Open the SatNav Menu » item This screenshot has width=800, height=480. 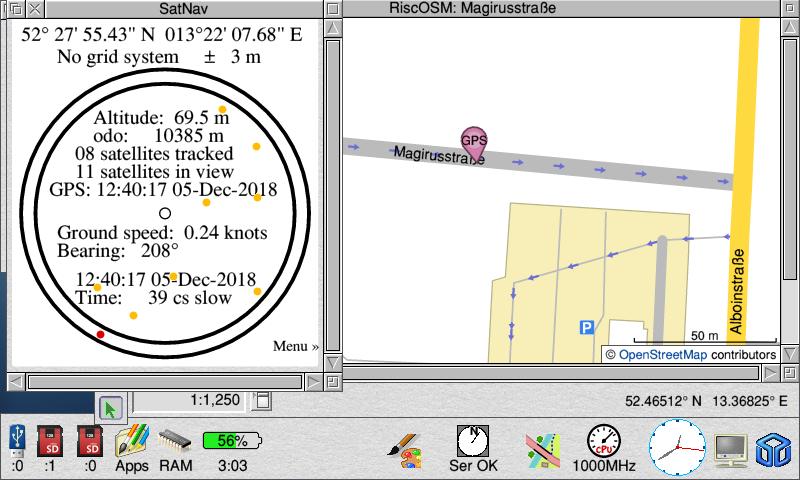[x=295, y=347]
